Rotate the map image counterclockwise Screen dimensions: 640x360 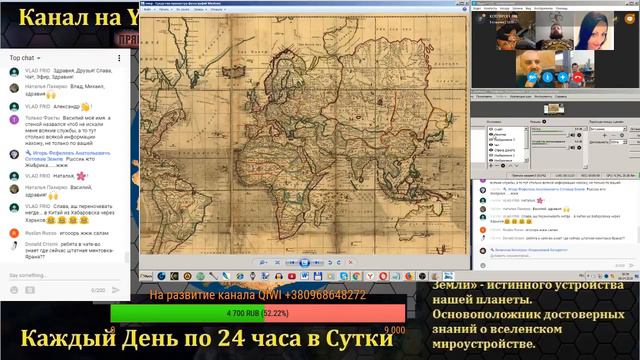click(x=330, y=262)
